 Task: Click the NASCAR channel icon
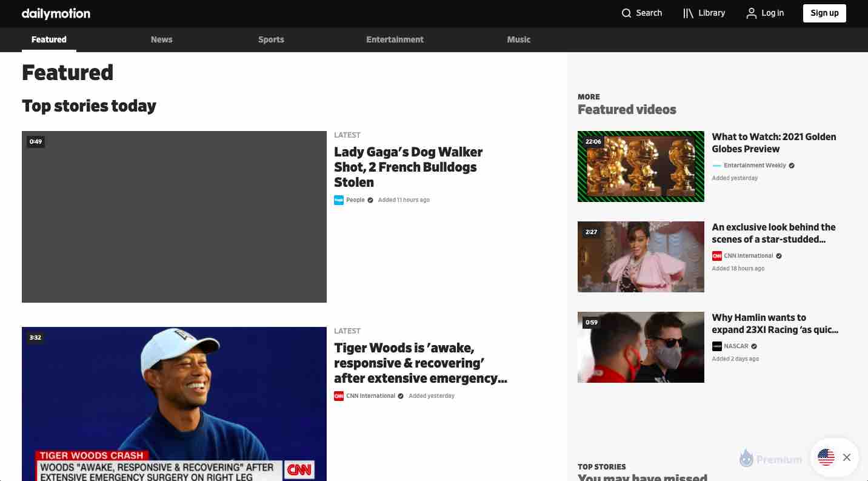717,346
